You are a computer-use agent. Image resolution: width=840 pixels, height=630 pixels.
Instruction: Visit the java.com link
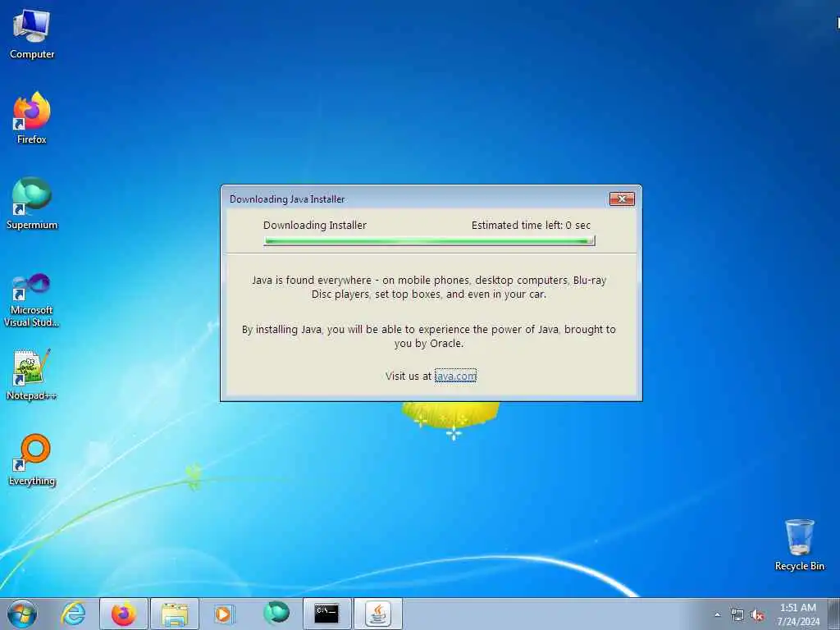click(x=455, y=376)
